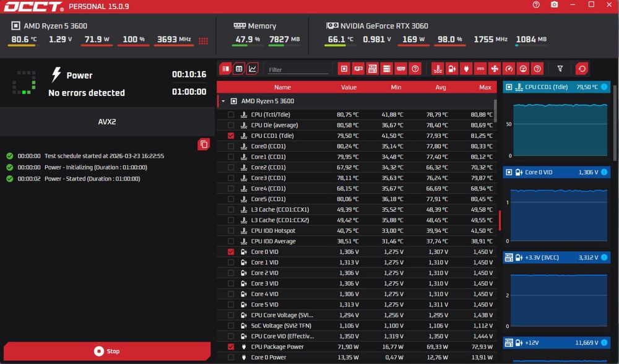Click the NVIDIA GeForce RTX 3060 heading

[x=384, y=26]
